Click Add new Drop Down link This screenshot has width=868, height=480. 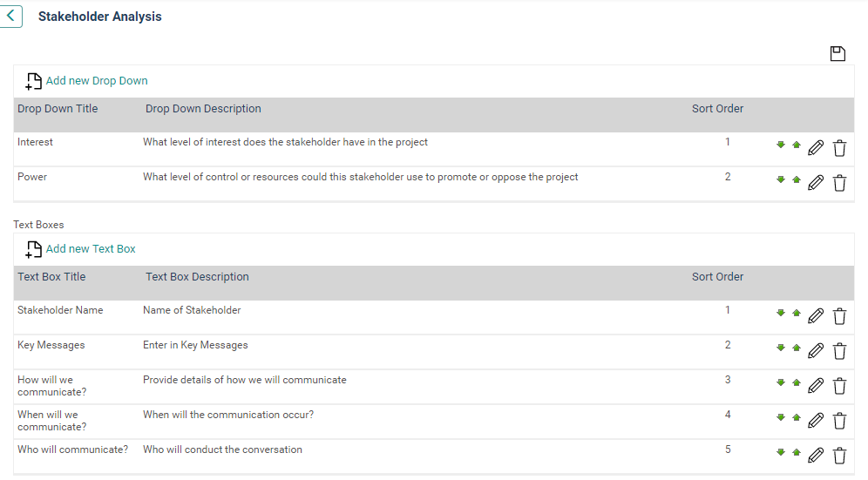coord(97,81)
